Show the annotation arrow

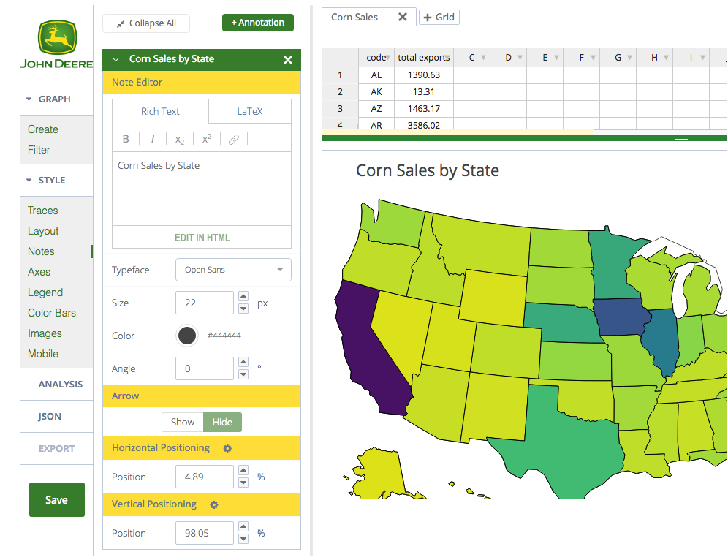pyautogui.click(x=182, y=422)
